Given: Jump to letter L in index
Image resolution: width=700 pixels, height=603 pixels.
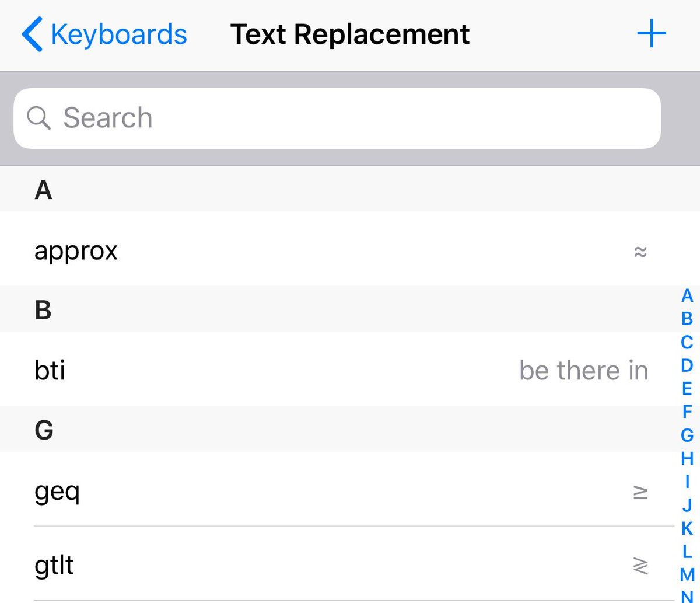Looking at the screenshot, I should (687, 551).
